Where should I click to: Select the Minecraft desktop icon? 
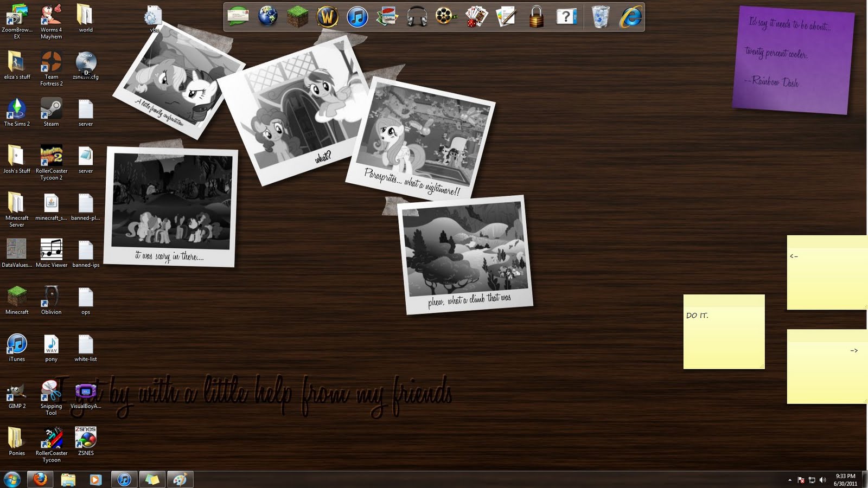[17, 300]
